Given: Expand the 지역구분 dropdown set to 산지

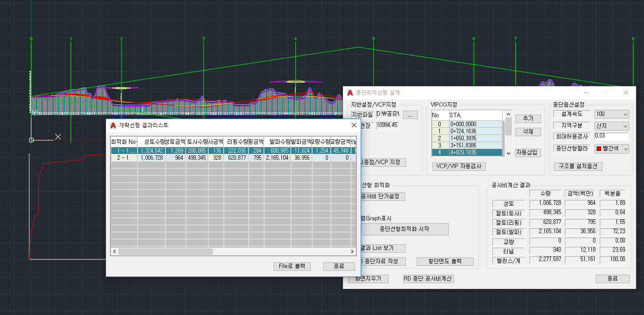Looking at the screenshot, I should point(611,126).
